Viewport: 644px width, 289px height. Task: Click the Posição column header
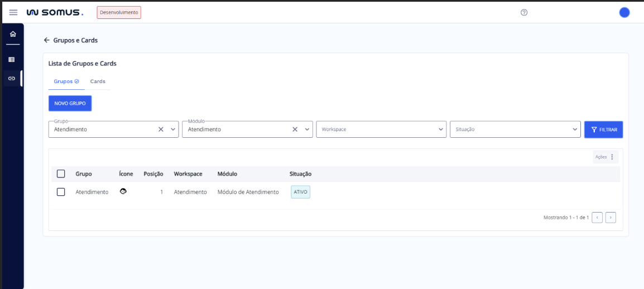153,174
